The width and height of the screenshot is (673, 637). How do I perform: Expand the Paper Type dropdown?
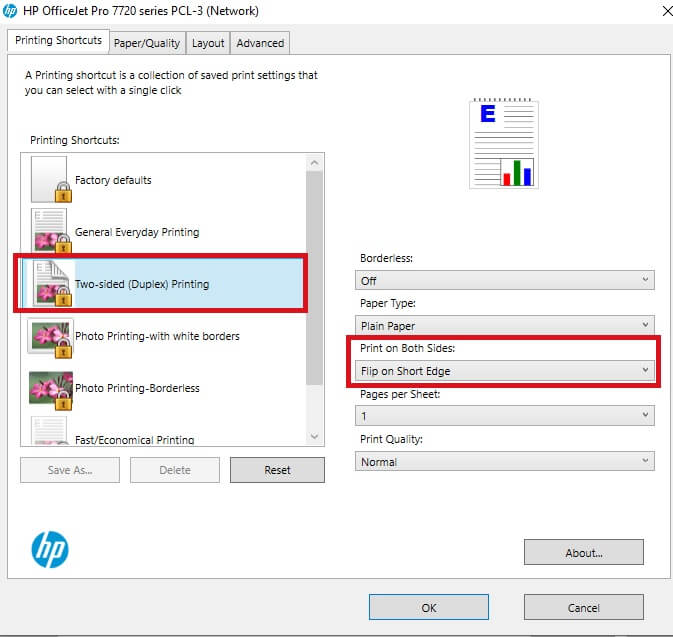(505, 325)
